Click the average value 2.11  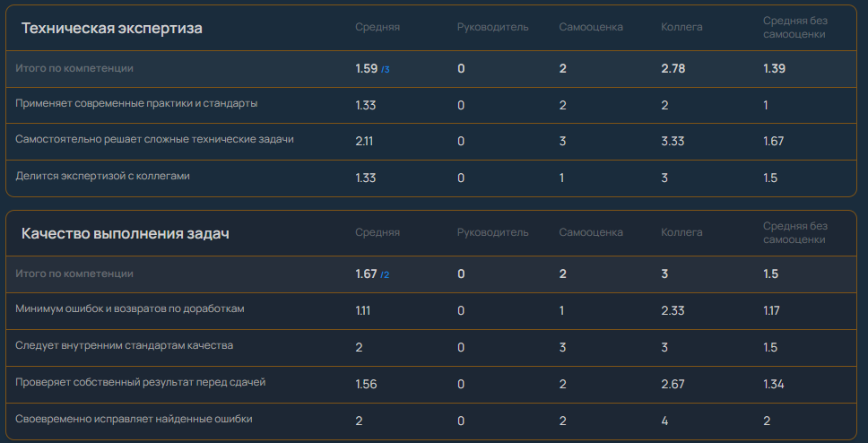365,141
